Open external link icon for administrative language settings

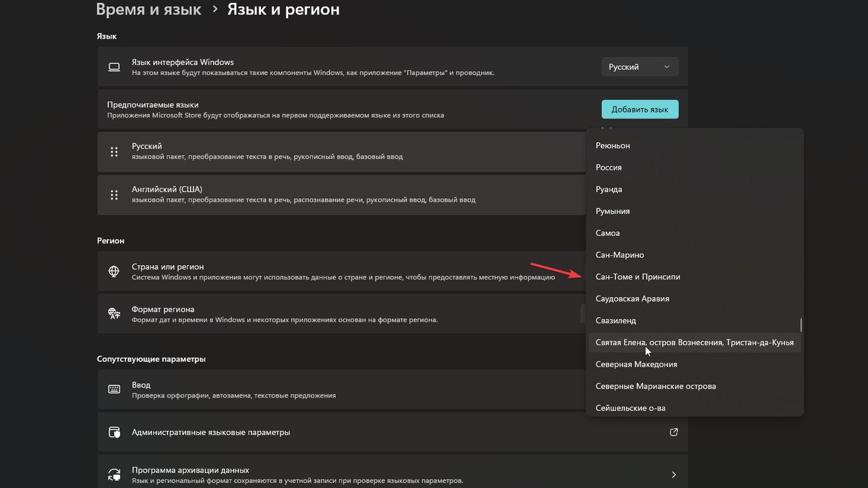[674, 432]
